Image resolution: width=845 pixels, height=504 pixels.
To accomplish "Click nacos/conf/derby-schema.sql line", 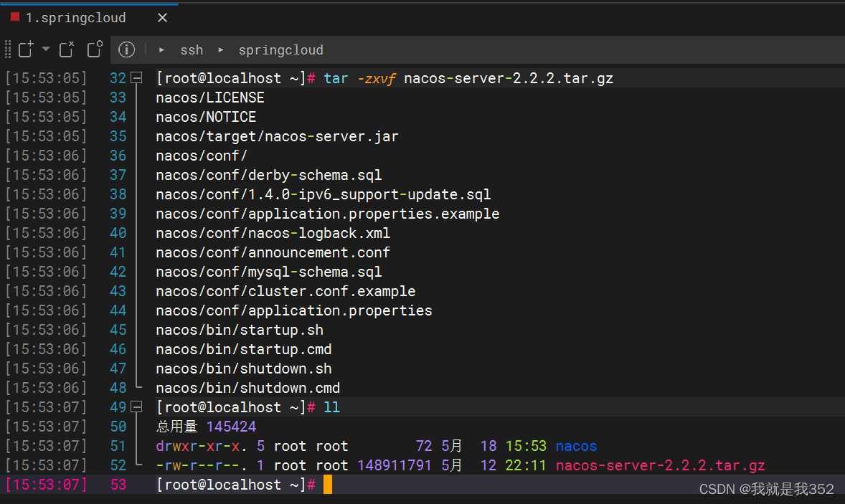I will (x=269, y=176).
